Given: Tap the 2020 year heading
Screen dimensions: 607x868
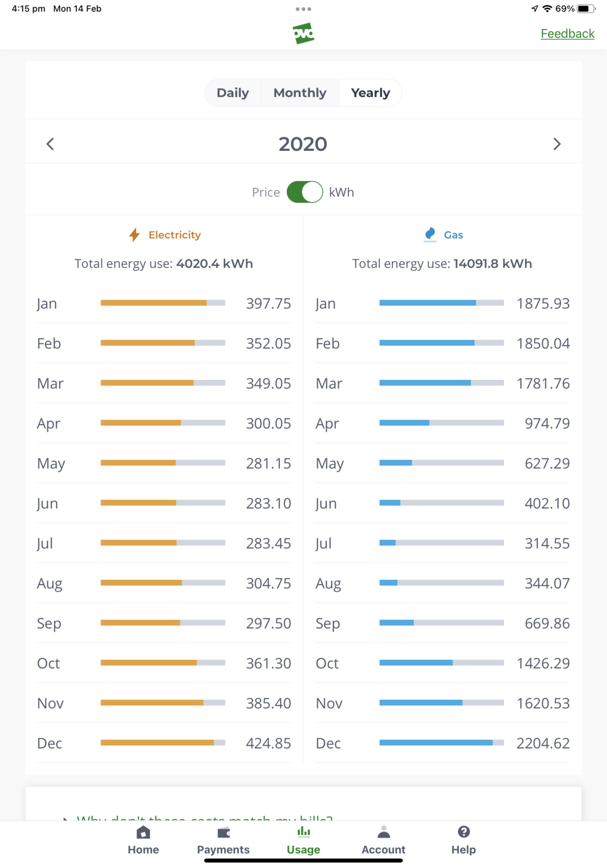Looking at the screenshot, I should coord(303,144).
